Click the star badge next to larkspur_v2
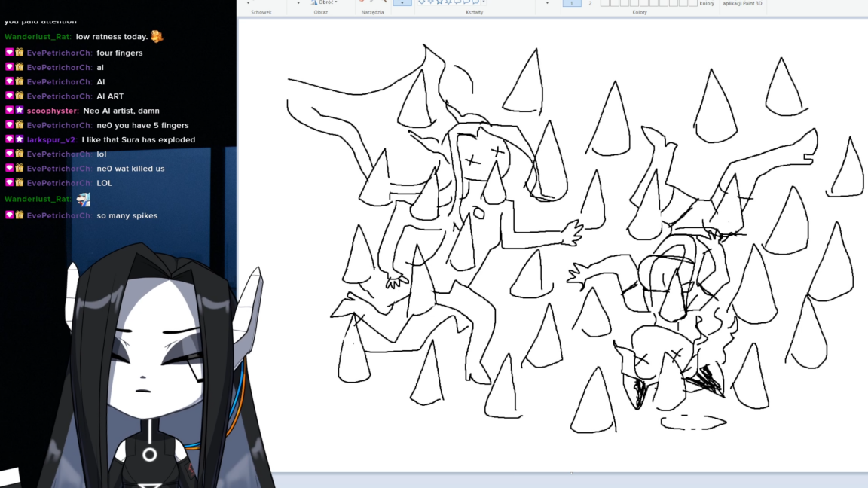 [20, 139]
